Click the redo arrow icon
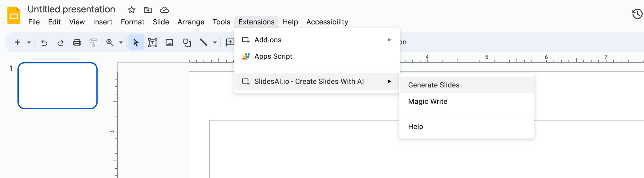The height and width of the screenshot is (178, 644). coord(60,42)
